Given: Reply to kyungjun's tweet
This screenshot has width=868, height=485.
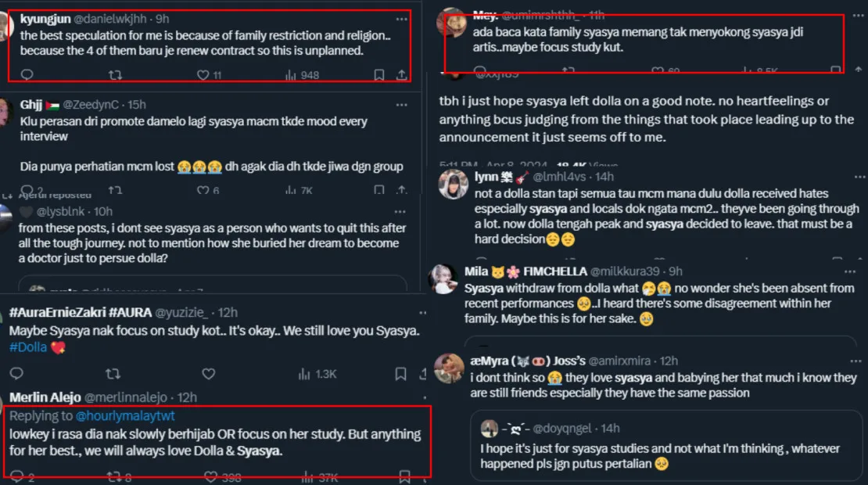Looking at the screenshot, I should click(26, 75).
